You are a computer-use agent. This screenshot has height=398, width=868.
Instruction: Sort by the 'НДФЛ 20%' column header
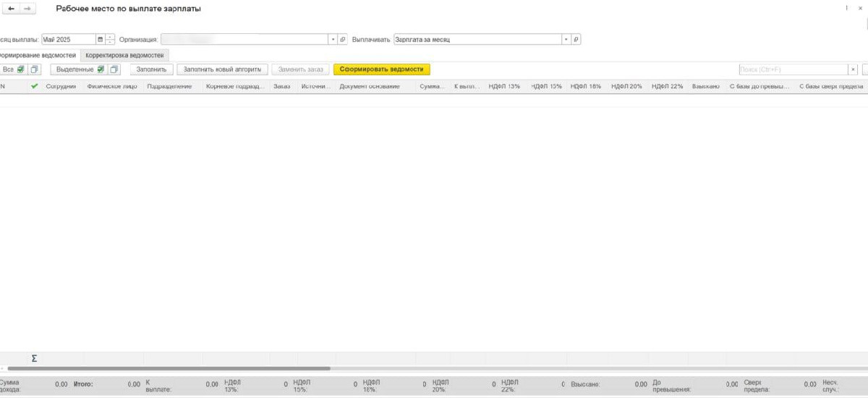pyautogui.click(x=626, y=86)
